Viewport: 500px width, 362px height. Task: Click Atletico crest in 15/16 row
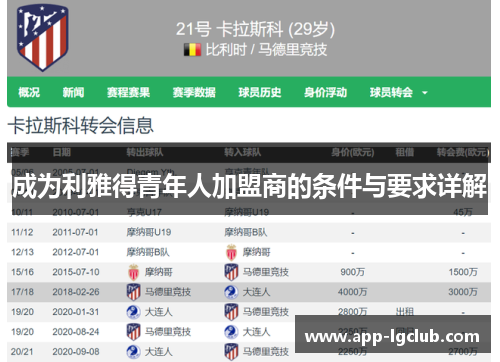(231, 272)
